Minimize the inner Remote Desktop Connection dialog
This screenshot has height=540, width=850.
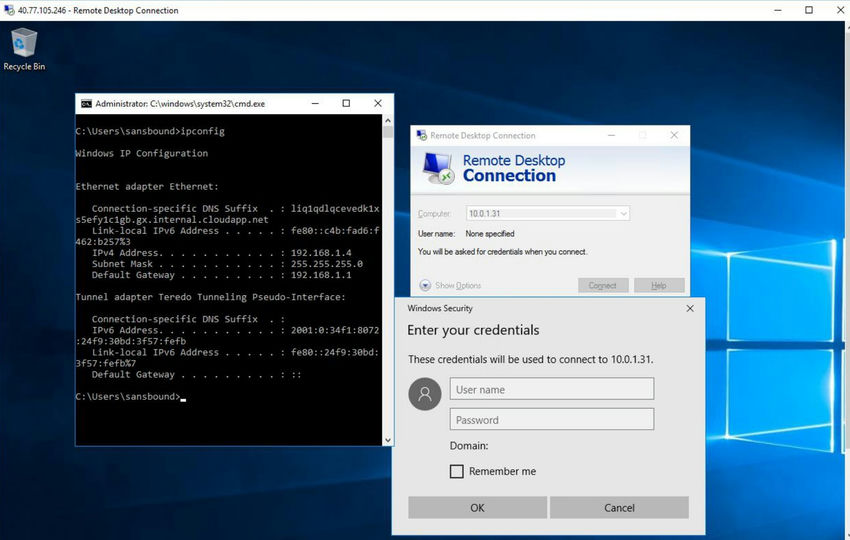(611, 135)
